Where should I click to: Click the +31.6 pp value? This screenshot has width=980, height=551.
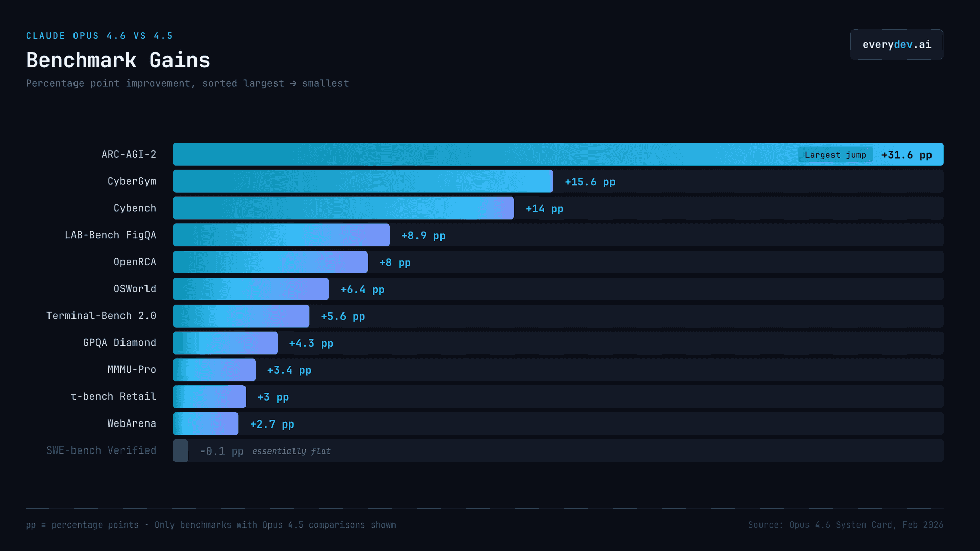pyautogui.click(x=906, y=155)
